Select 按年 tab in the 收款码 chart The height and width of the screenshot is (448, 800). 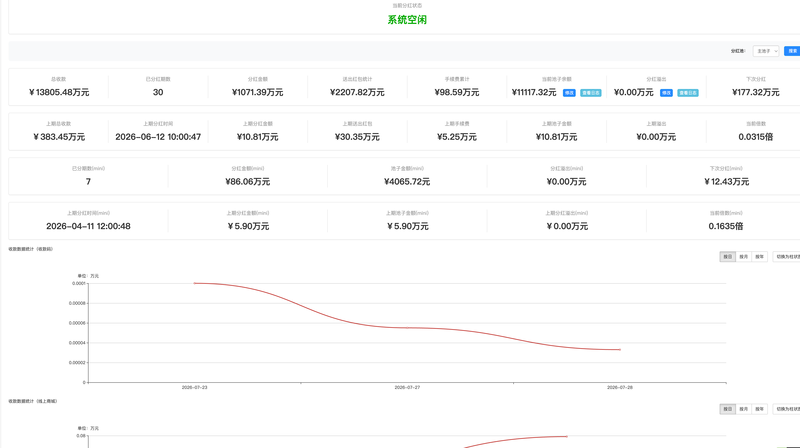coord(759,257)
